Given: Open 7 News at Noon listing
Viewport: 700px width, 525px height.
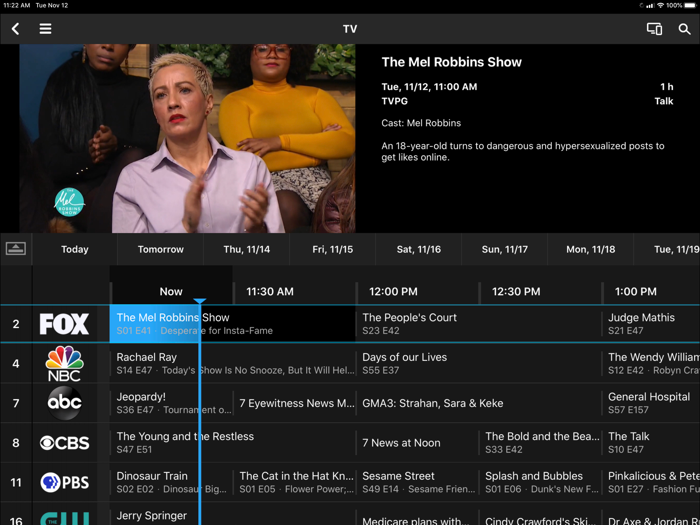Looking at the screenshot, I should [x=417, y=442].
